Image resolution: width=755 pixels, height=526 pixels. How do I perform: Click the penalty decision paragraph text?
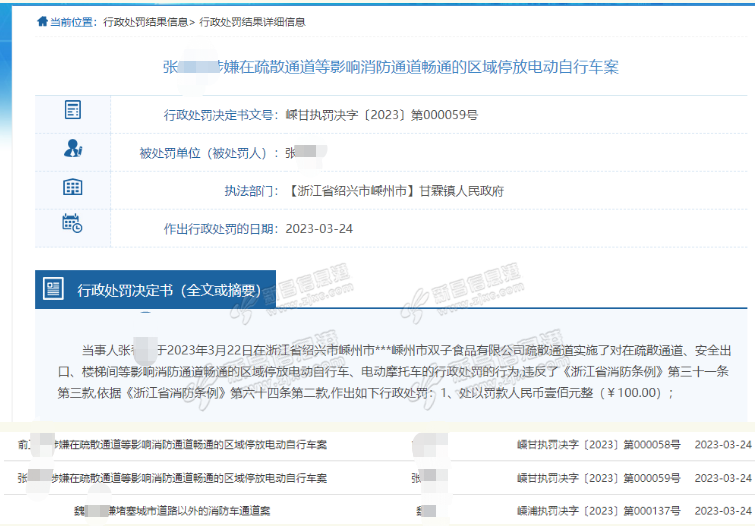coord(391,370)
